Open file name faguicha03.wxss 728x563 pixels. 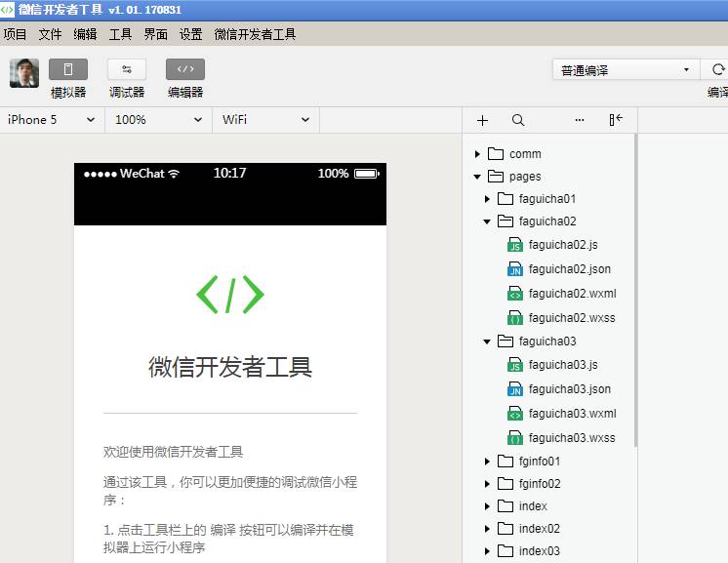[x=572, y=438]
